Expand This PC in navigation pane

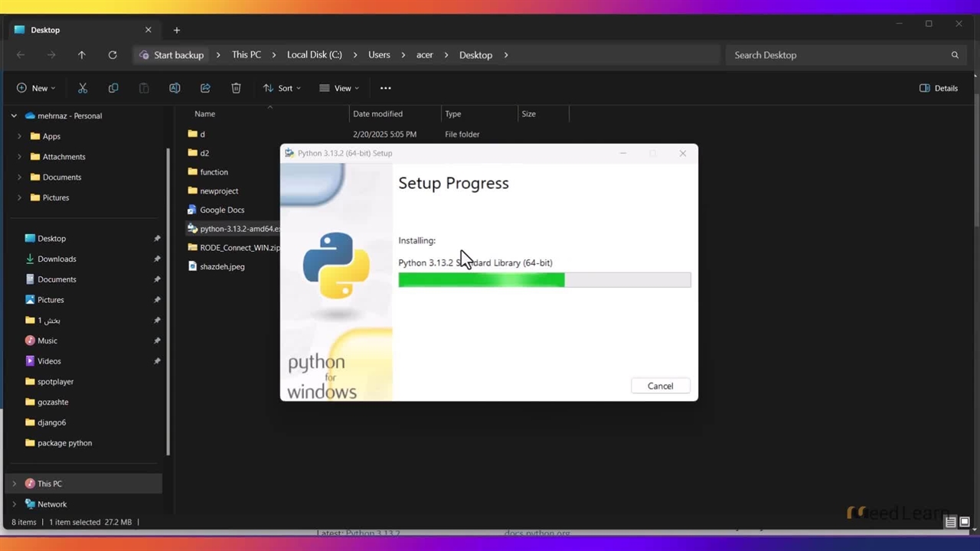tap(14, 484)
